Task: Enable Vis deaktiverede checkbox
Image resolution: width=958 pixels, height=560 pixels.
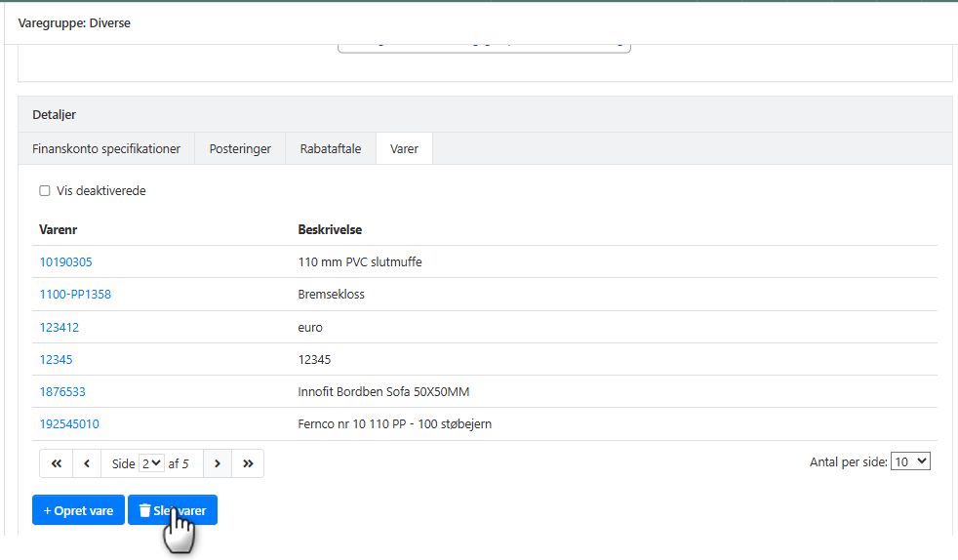Action: pyautogui.click(x=45, y=191)
